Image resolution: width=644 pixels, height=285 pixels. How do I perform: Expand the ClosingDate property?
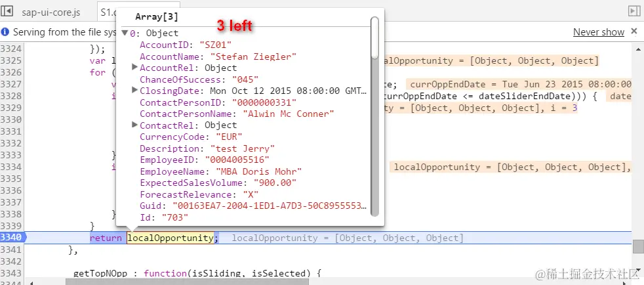134,90
